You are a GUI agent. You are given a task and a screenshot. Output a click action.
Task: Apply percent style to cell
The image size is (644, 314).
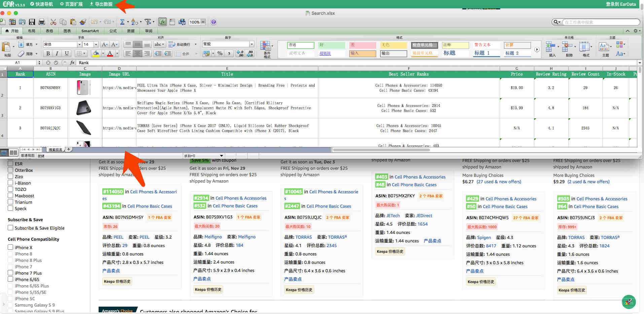[220, 53]
